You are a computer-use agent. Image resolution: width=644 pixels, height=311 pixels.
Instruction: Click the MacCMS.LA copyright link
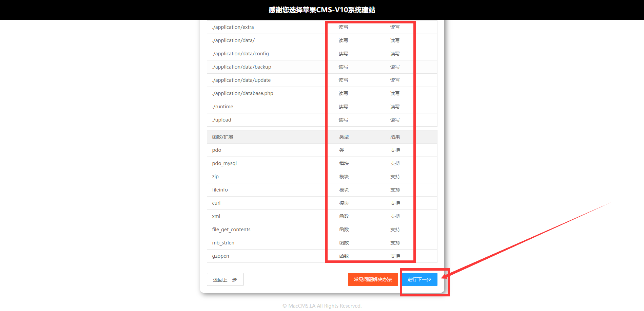301,306
